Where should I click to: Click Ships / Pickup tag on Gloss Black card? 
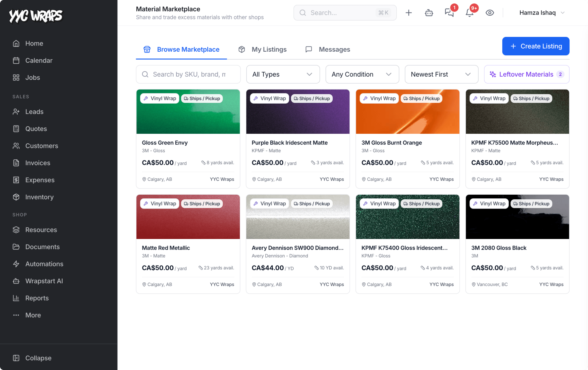[x=531, y=204]
